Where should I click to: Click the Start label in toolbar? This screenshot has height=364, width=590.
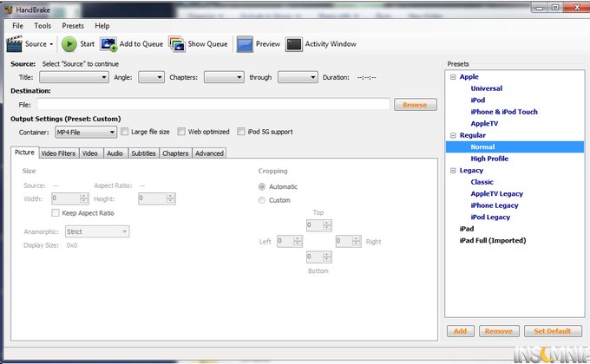click(88, 44)
